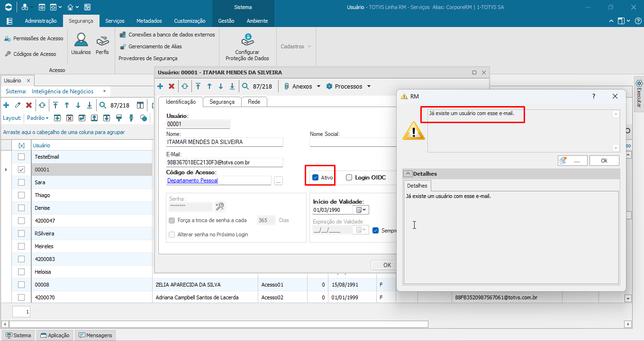Click the paint roller format icon in layout bar
Image resolution: width=644 pixels, height=341 pixels.
tap(119, 118)
